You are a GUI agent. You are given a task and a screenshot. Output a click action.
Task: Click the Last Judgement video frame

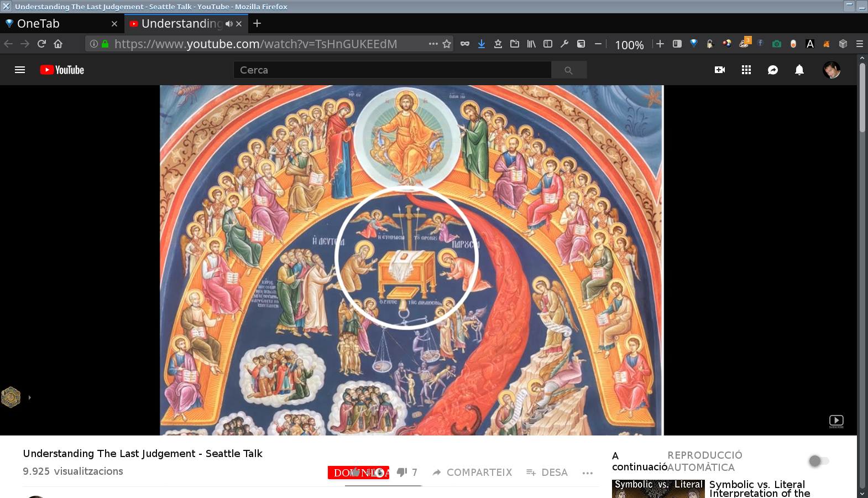tap(411, 260)
